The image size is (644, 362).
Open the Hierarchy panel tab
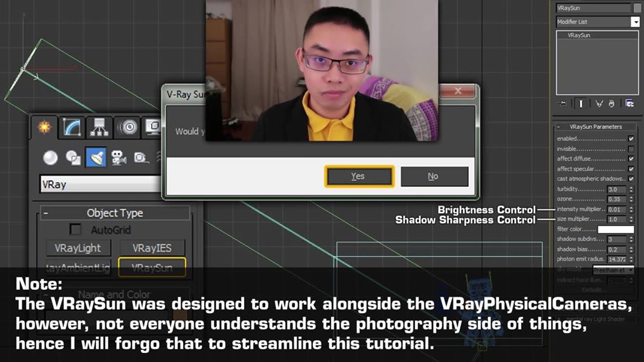coord(99,127)
